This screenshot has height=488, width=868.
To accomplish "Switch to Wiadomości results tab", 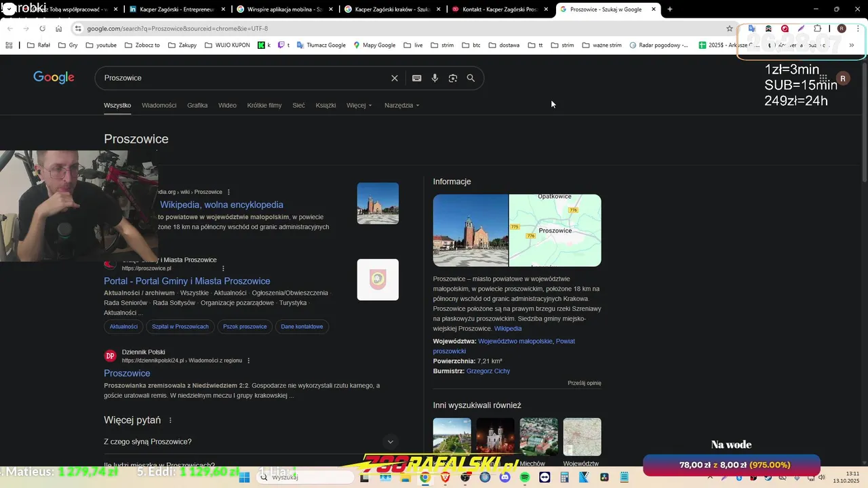I will pos(159,105).
